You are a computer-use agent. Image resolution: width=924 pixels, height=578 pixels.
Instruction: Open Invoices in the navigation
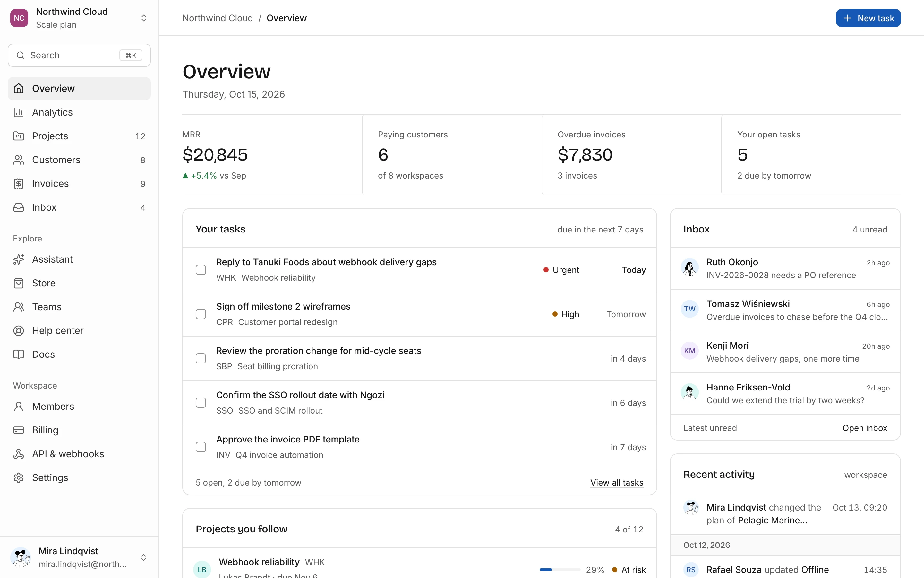click(x=79, y=183)
